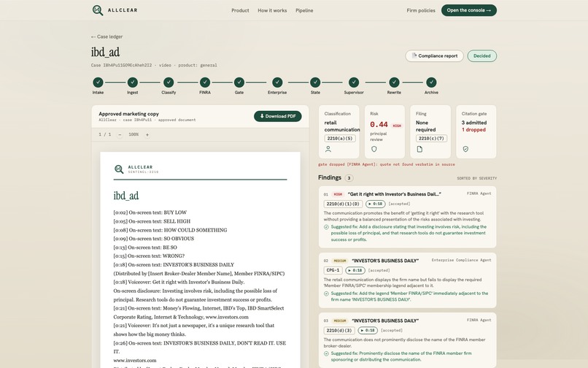Open rule tag 2210(d)(1)(D) in finding 01
588x368 pixels.
[343, 204]
